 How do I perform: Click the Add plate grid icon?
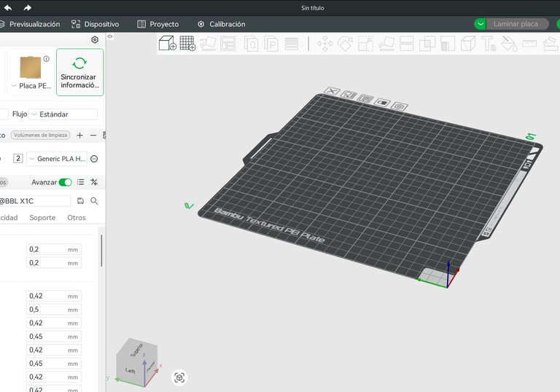click(187, 43)
